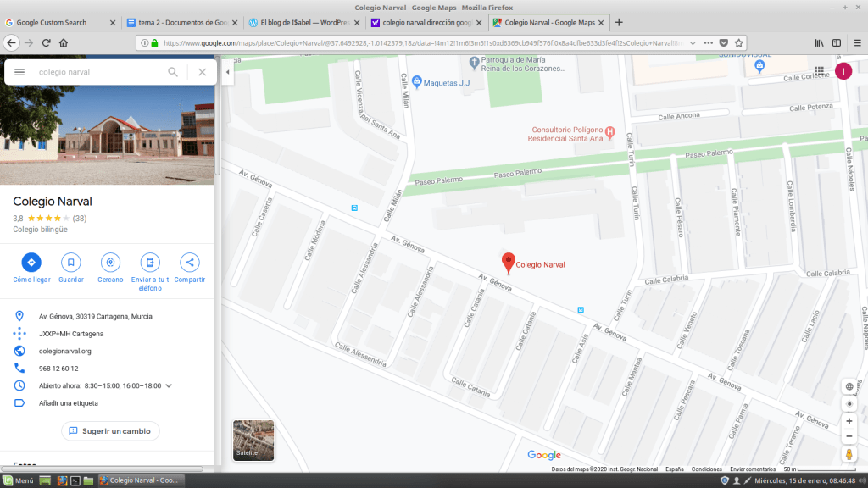Save the place with Guardar icon
This screenshot has height=488, width=868.
[x=71, y=262]
